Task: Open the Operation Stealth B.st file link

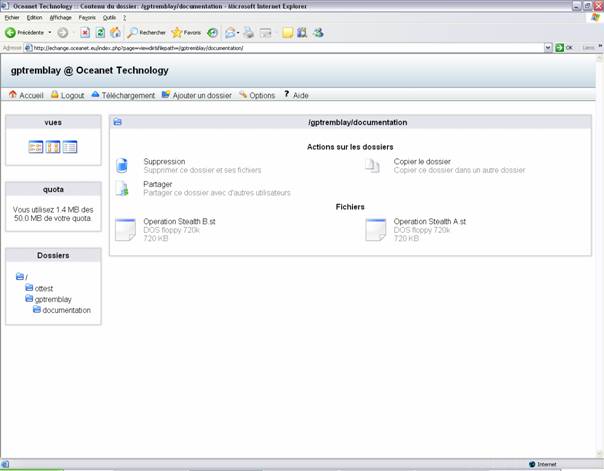Action: tap(180, 221)
